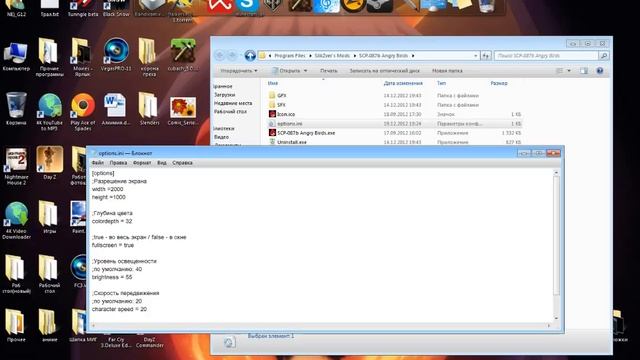This screenshot has height=360, width=640.
Task: Open the Корзина recycle bin icon
Action: click(16, 105)
